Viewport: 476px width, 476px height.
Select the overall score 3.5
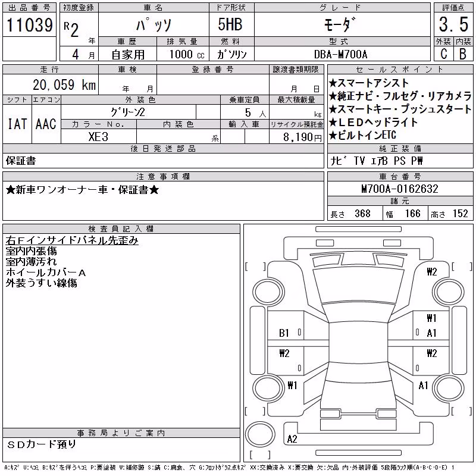pos(453,24)
